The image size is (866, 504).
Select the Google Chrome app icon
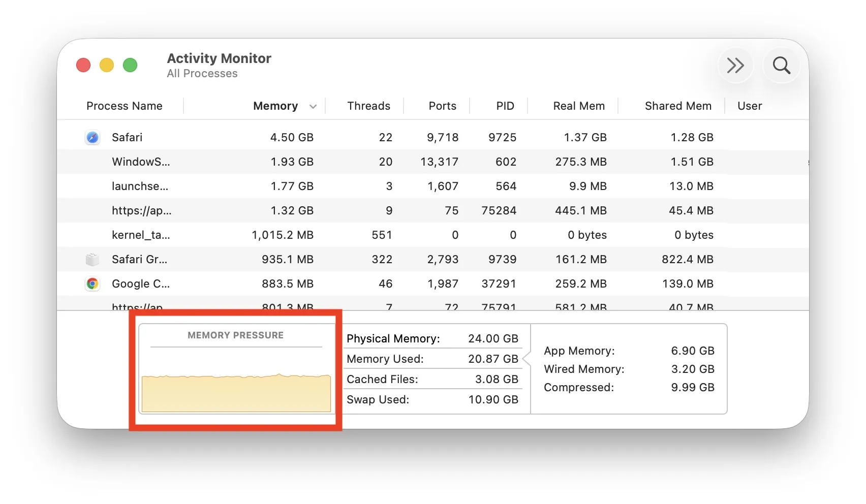point(92,283)
